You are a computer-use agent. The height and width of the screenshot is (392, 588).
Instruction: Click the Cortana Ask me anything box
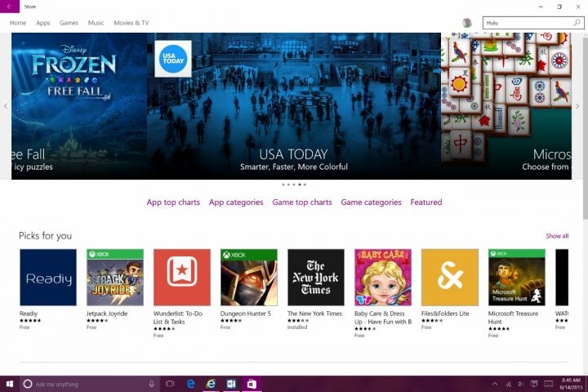tap(90, 384)
